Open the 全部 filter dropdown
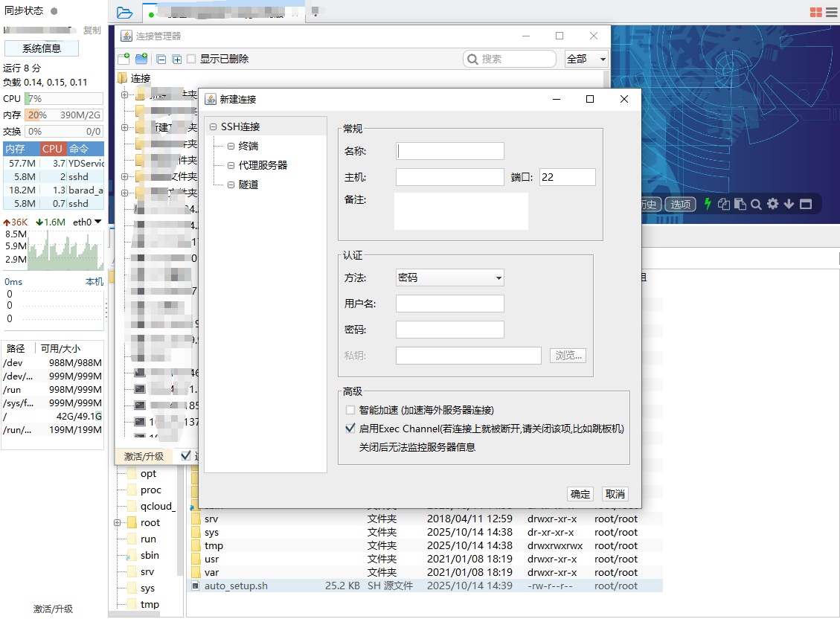Screen dimensions: 840x619 [x=587, y=59]
